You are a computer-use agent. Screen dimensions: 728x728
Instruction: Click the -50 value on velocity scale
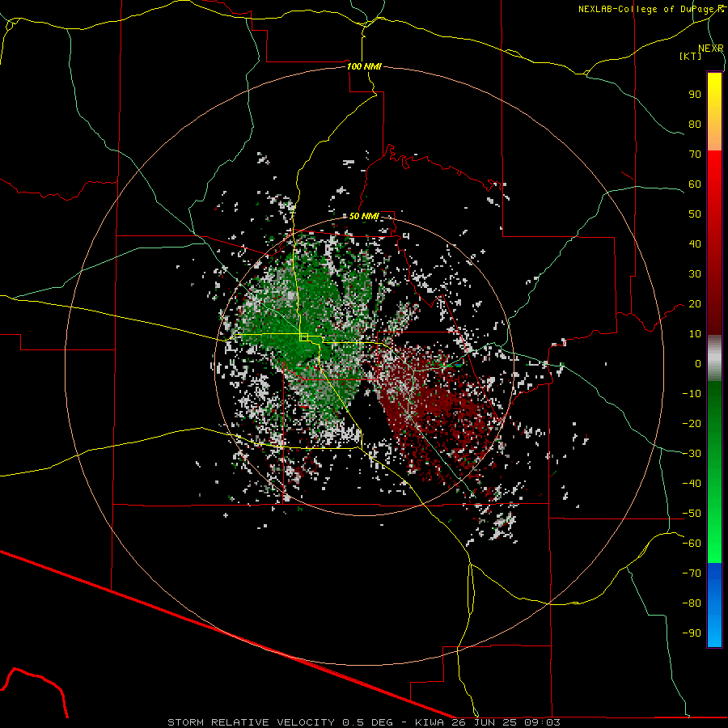[692, 514]
